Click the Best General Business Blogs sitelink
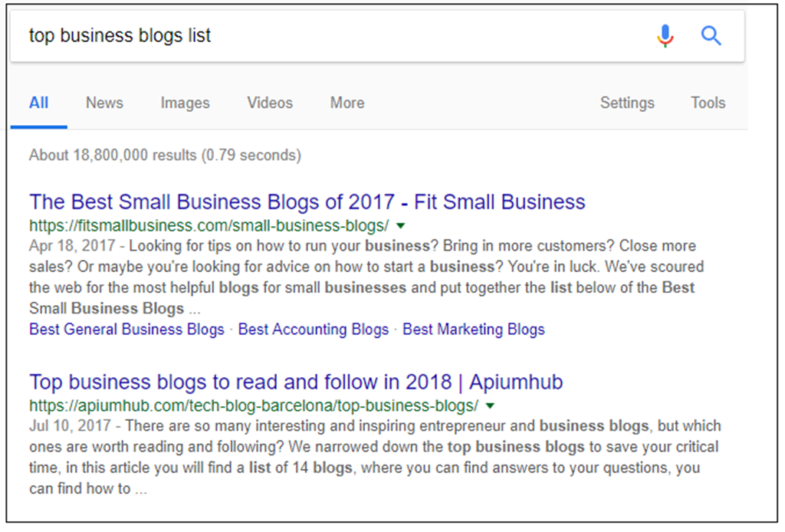The width and height of the screenshot is (785, 532). [x=125, y=329]
